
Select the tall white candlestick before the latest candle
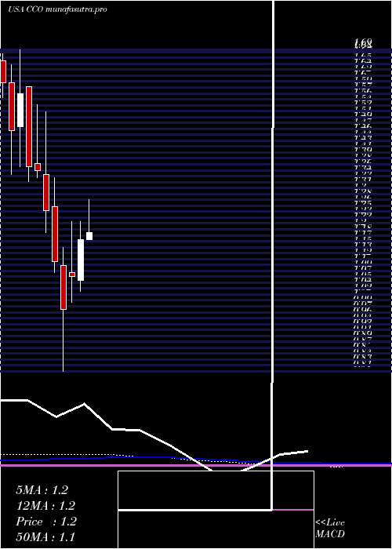(81, 260)
